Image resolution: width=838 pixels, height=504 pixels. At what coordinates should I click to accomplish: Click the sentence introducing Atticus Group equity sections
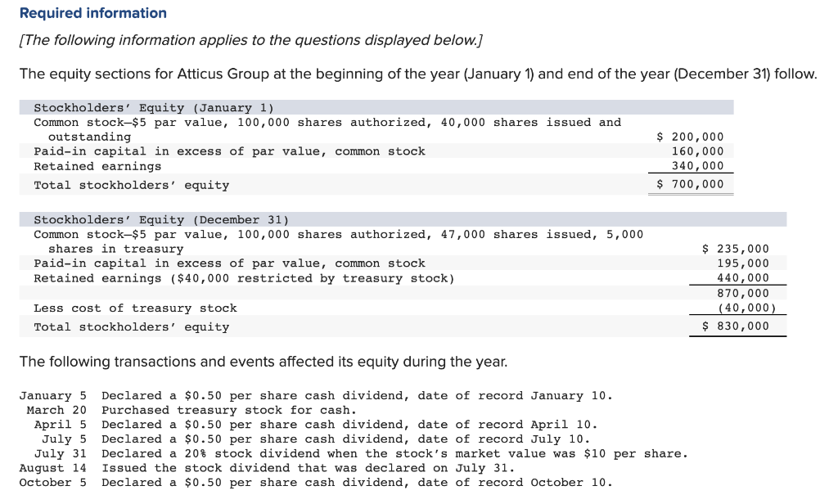[x=418, y=74]
